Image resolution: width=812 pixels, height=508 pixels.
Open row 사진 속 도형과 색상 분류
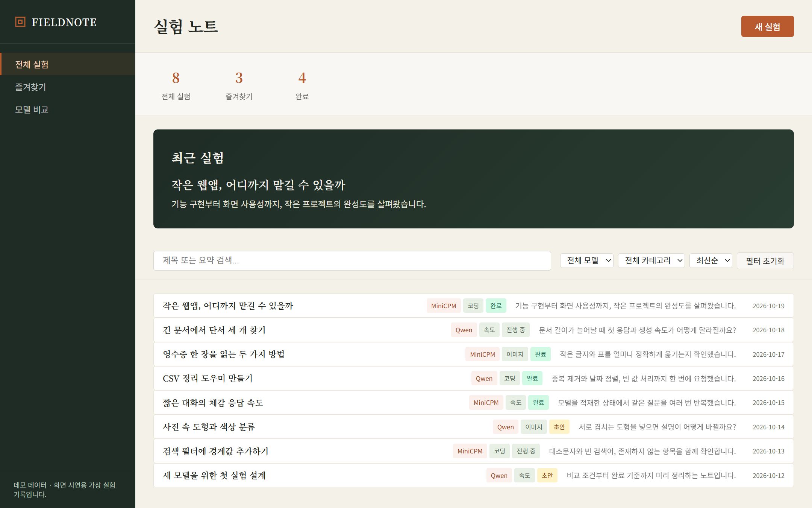click(x=473, y=427)
